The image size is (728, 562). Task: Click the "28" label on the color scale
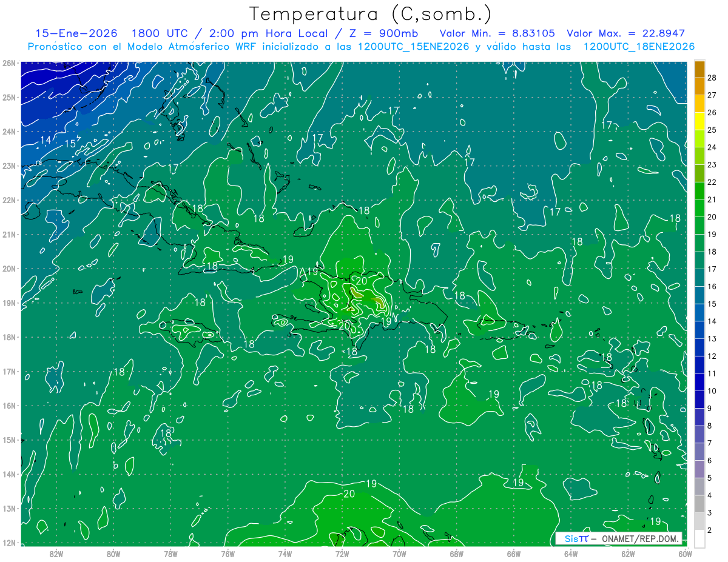[712, 78]
